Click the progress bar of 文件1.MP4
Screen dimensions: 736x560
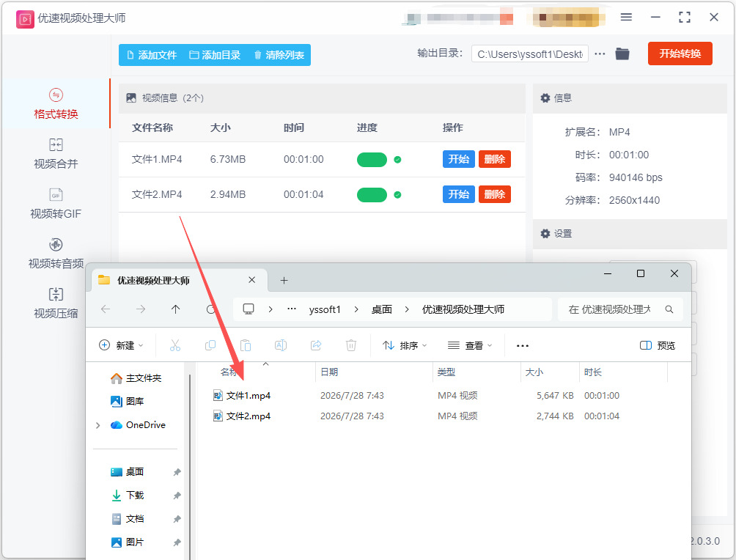[372, 160]
